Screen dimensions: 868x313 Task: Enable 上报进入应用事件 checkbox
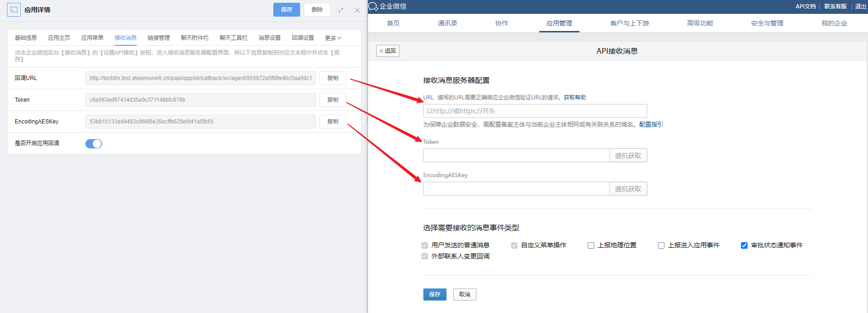coord(661,245)
